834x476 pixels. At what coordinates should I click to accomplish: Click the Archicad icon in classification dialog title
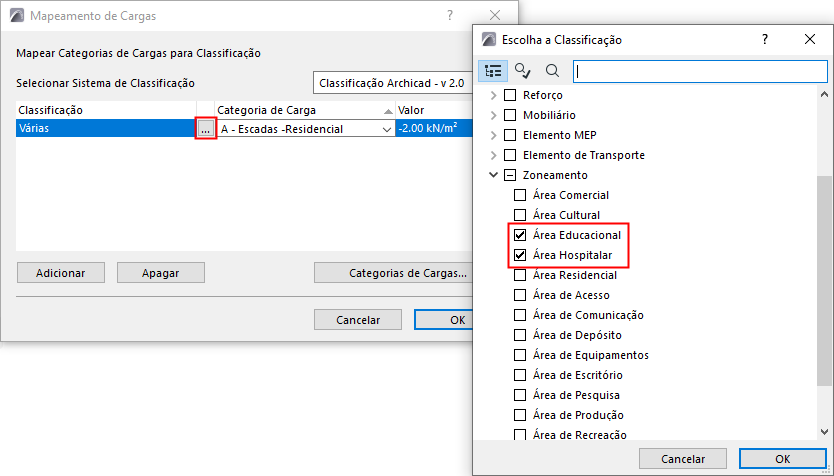(489, 40)
